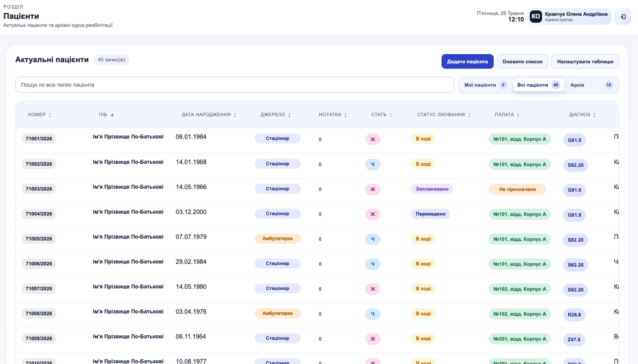The width and height of the screenshot is (638, 364).
Task: Open Налаштувати таблицю settings
Action: 585,62
